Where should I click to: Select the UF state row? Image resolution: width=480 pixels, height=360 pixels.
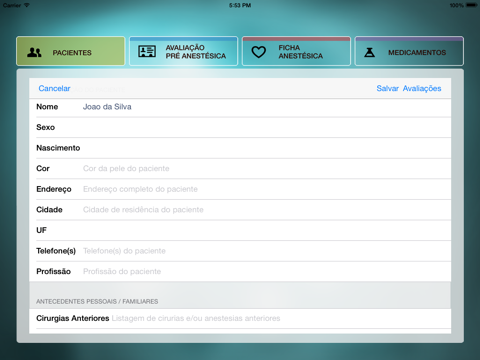coord(240,230)
